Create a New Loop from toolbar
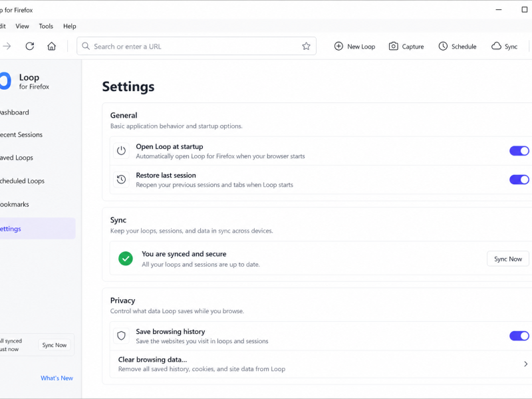The image size is (532, 399). click(354, 46)
